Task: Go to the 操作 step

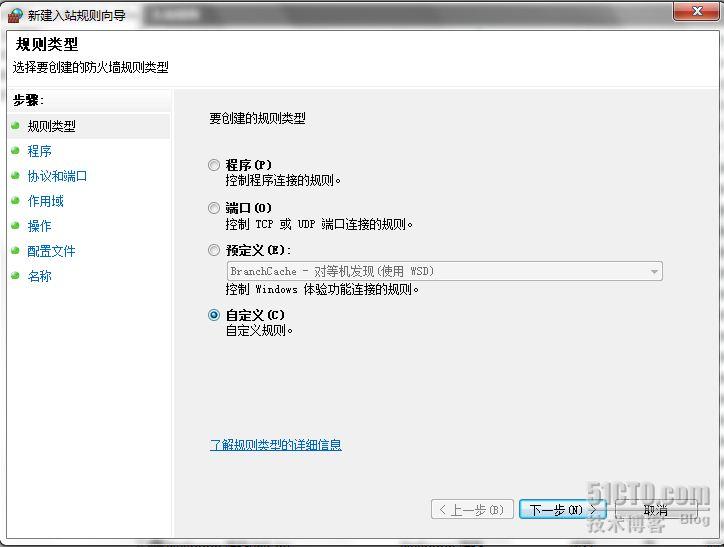Action: pos(39,226)
